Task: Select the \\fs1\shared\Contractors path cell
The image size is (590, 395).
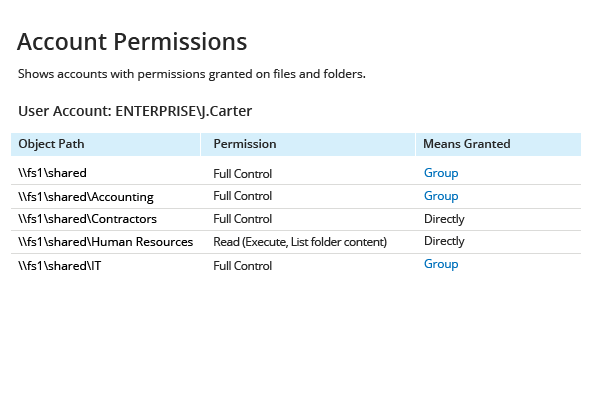Action: pos(87,219)
